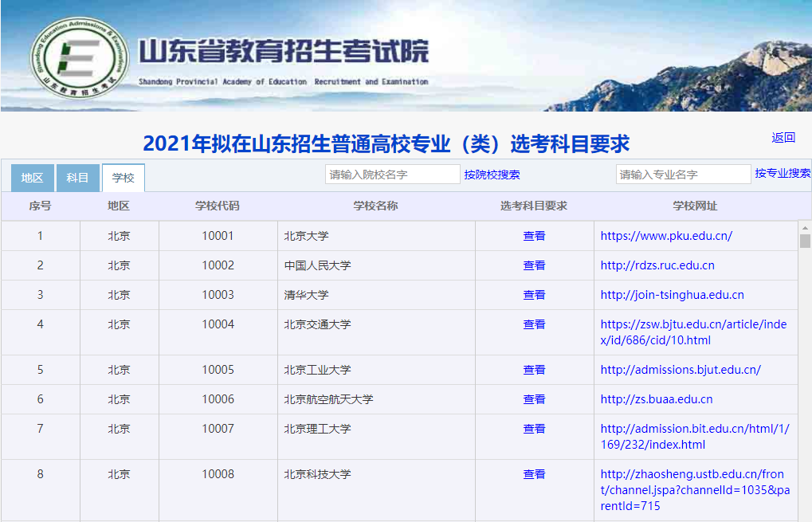Select the 北京交通大学 school name cell
The width and height of the screenshot is (812, 522).
376,332
